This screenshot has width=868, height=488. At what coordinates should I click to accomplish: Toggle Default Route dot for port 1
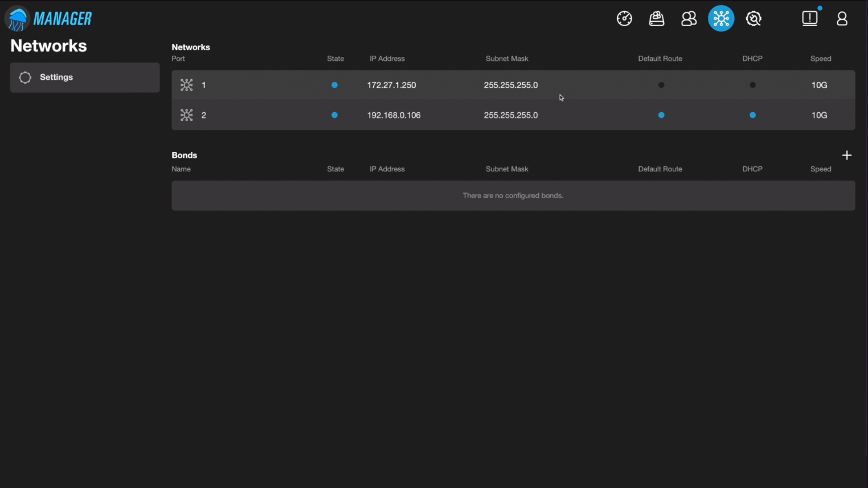tap(661, 85)
